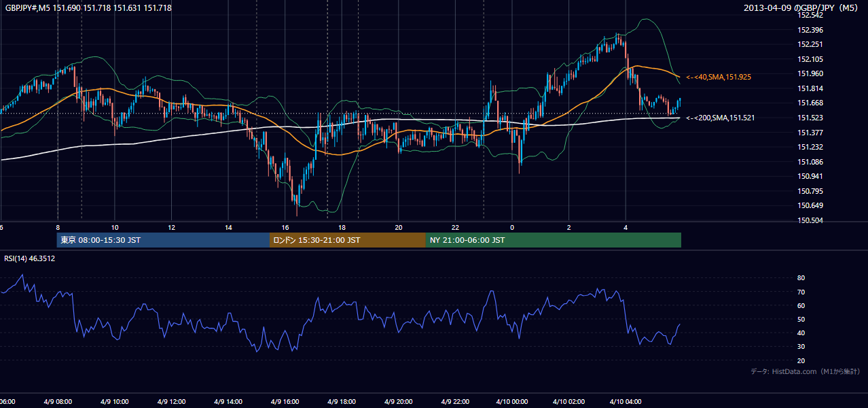Click the RSI scale value 20
This screenshot has width=868, height=408.
(801, 360)
